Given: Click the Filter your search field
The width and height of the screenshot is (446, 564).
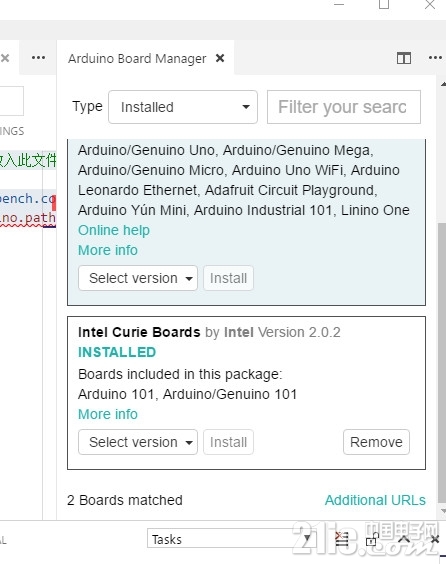Looking at the screenshot, I should [343, 107].
